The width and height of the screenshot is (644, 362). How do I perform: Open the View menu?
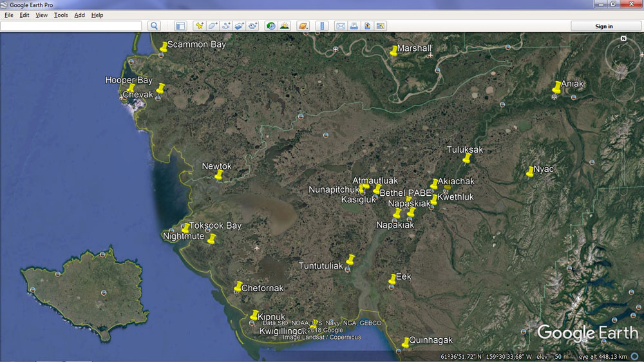tap(41, 15)
